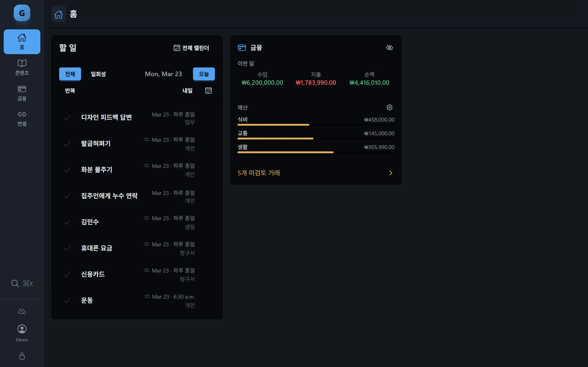Viewport: 588px width, 367px height.
Task: Select the 홈 icon in the sidebar
Action: (x=22, y=41)
